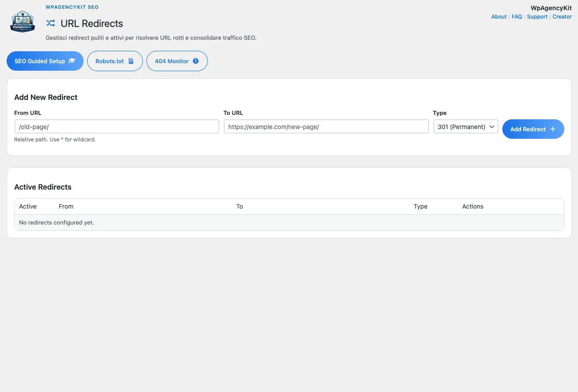Click the Add New Redirect heading
Screen dimensions: 578x392
click(x=46, y=97)
